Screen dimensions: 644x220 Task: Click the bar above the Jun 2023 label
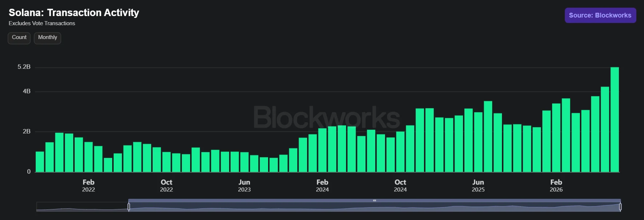(244, 162)
